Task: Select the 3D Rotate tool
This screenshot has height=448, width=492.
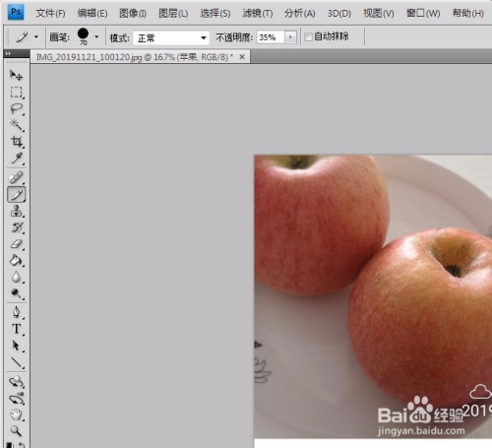Action: [16, 382]
